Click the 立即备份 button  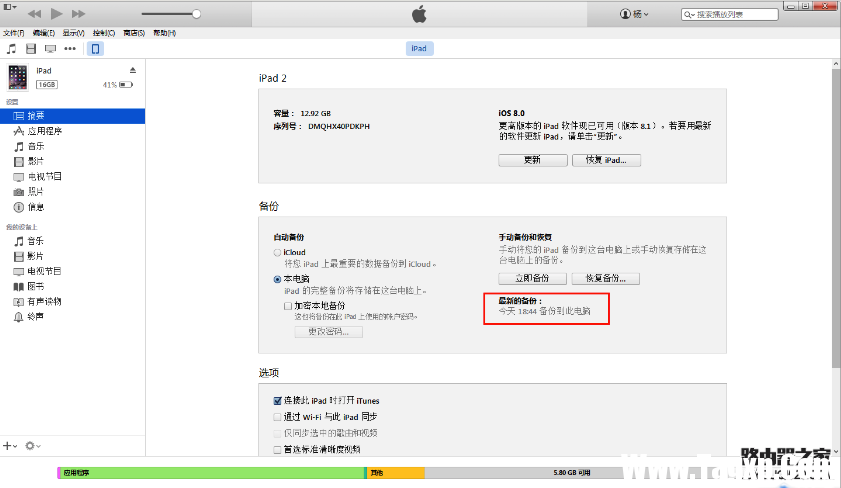pos(532,278)
